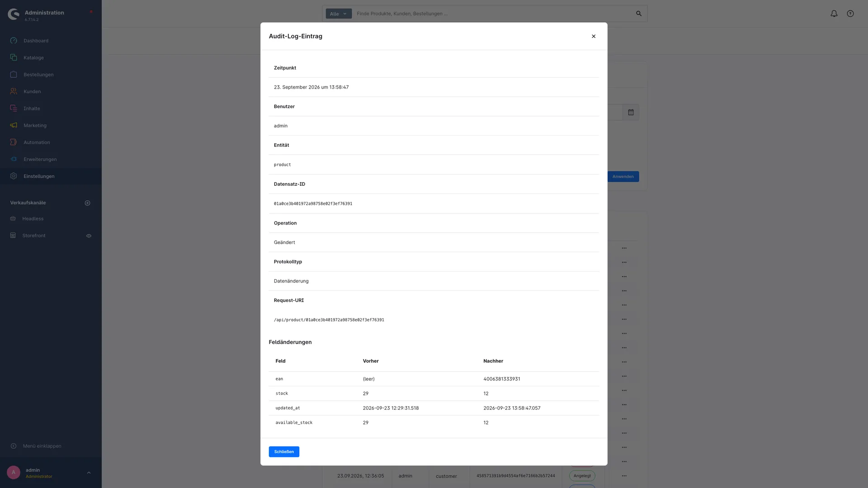Open the Headless sales channel
Image resolution: width=868 pixels, height=488 pixels.
pos(33,219)
